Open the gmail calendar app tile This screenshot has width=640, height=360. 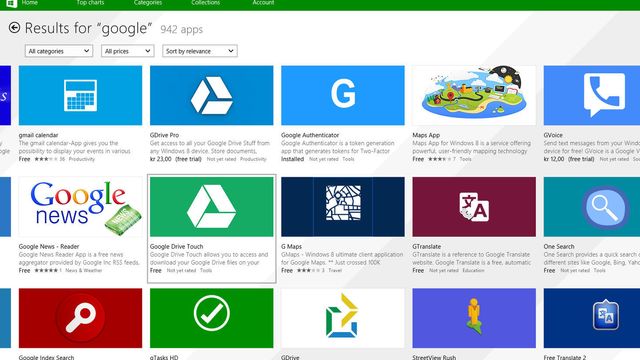[x=80, y=96]
